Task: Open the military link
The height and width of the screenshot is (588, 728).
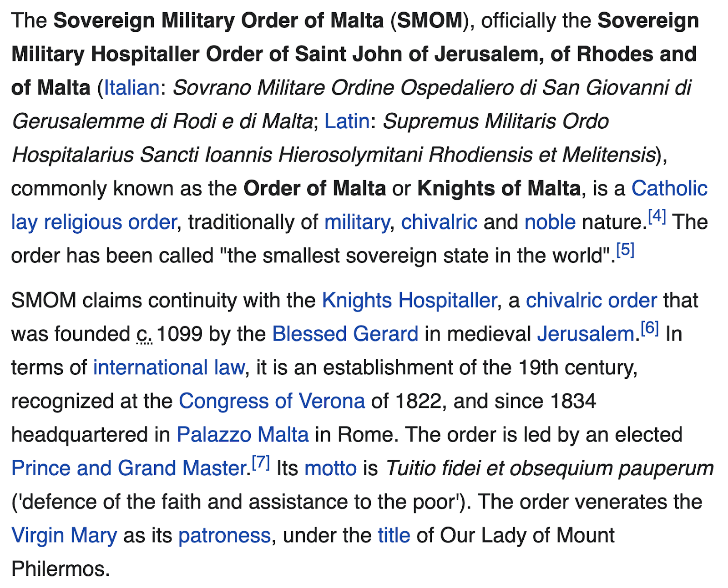Action: coord(357,222)
